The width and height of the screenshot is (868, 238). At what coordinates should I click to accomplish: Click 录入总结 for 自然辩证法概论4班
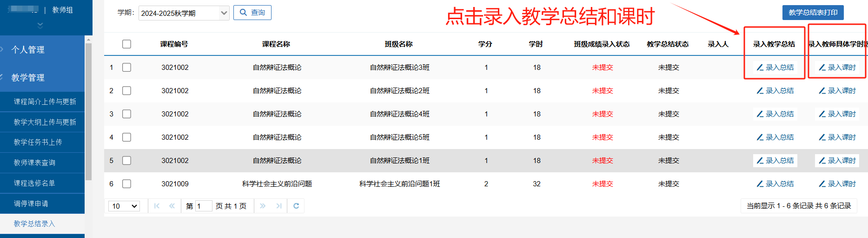tap(775, 114)
